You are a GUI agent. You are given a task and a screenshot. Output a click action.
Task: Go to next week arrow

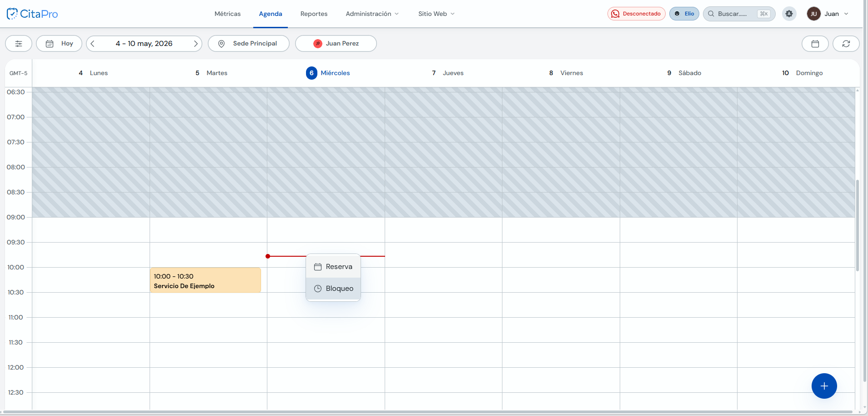coord(196,44)
